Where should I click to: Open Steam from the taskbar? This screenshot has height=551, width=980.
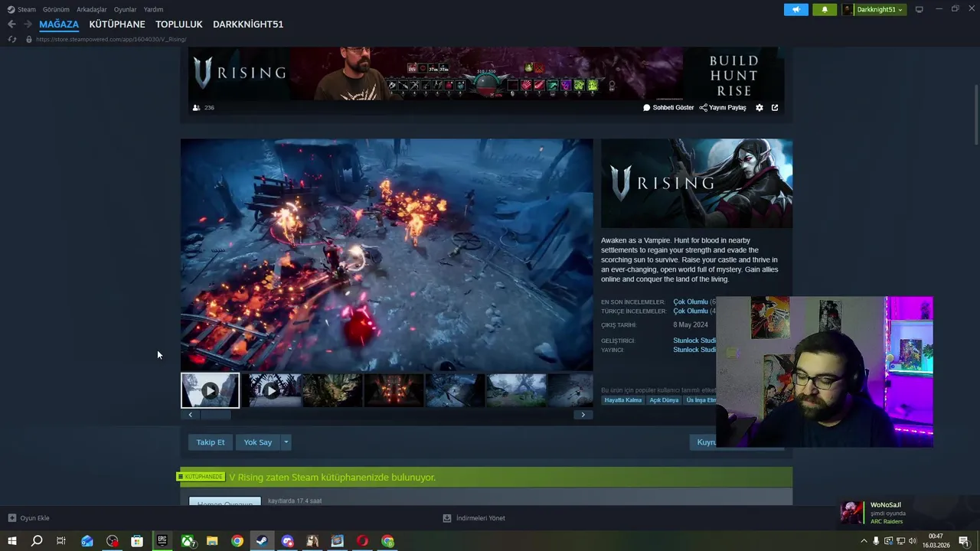click(x=262, y=541)
